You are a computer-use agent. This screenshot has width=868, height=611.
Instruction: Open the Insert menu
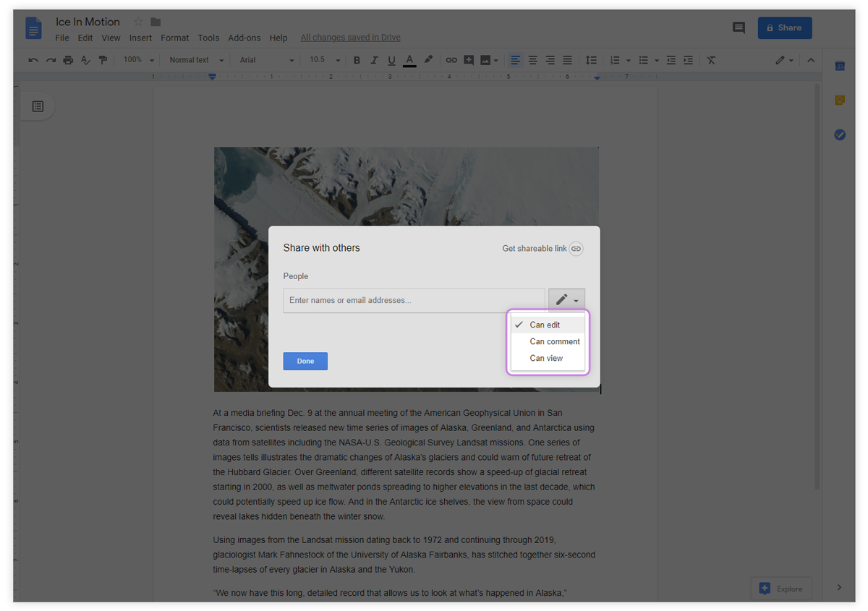point(140,38)
